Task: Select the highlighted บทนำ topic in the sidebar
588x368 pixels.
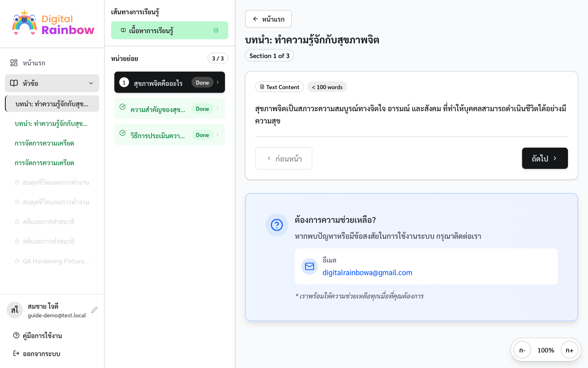Action: pos(52,103)
